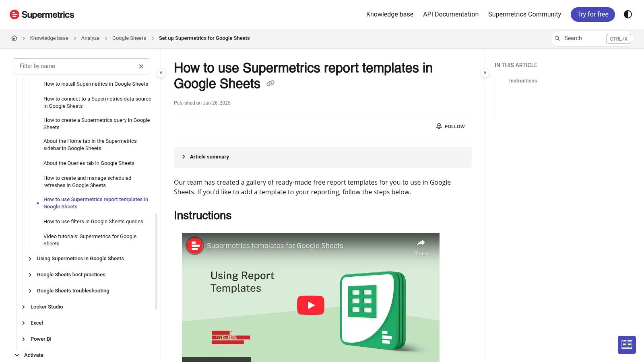Collapse the sidebar with the left arrow toggle
The height and width of the screenshot is (362, 644).
tap(161, 73)
